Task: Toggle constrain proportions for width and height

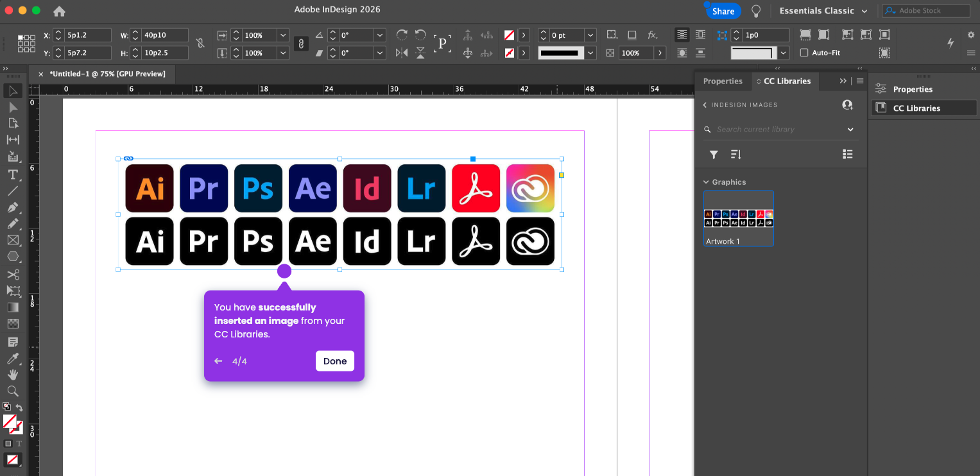Action: tap(200, 43)
